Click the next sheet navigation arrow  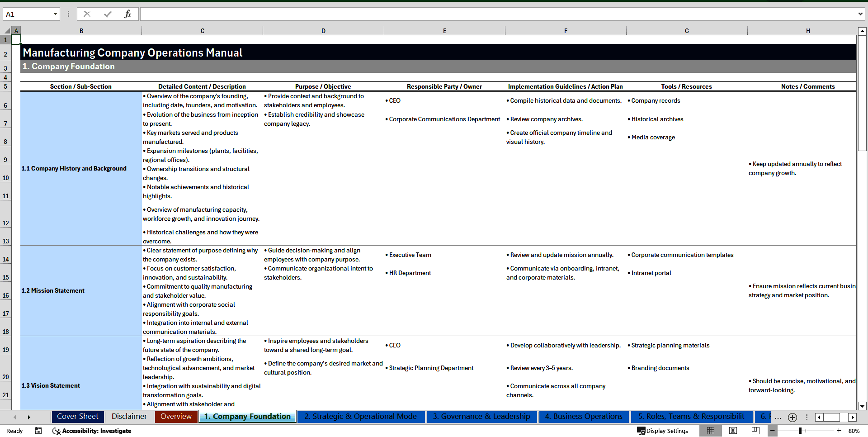coord(29,417)
